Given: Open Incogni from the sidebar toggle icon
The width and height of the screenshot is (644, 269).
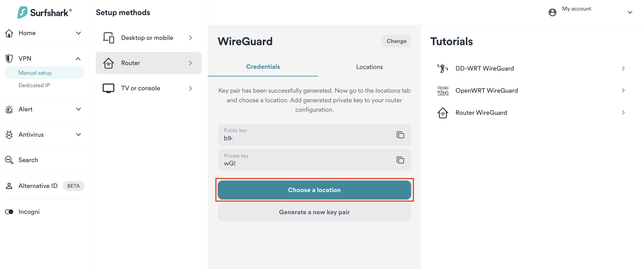Looking at the screenshot, I should pyautogui.click(x=9, y=212).
